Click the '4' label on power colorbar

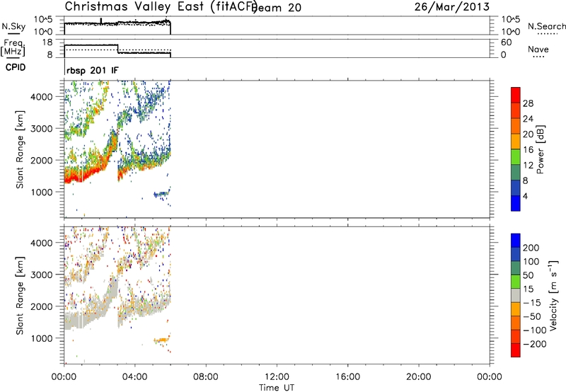point(525,196)
